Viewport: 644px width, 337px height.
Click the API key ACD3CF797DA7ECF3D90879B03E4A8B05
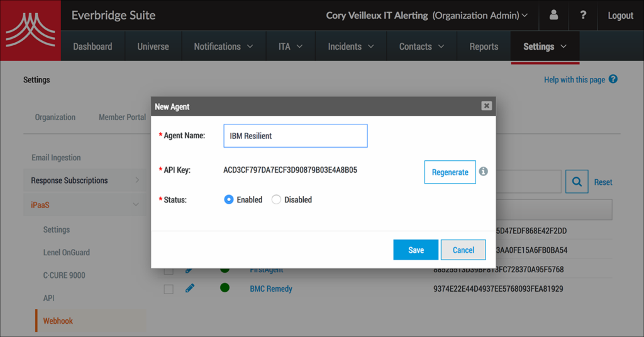tap(290, 170)
